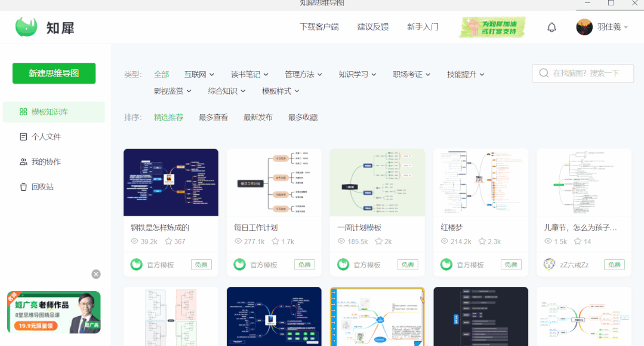Screen dimensions: 644x346
Task: Click the 回收站 trash icon
Action: (23, 187)
